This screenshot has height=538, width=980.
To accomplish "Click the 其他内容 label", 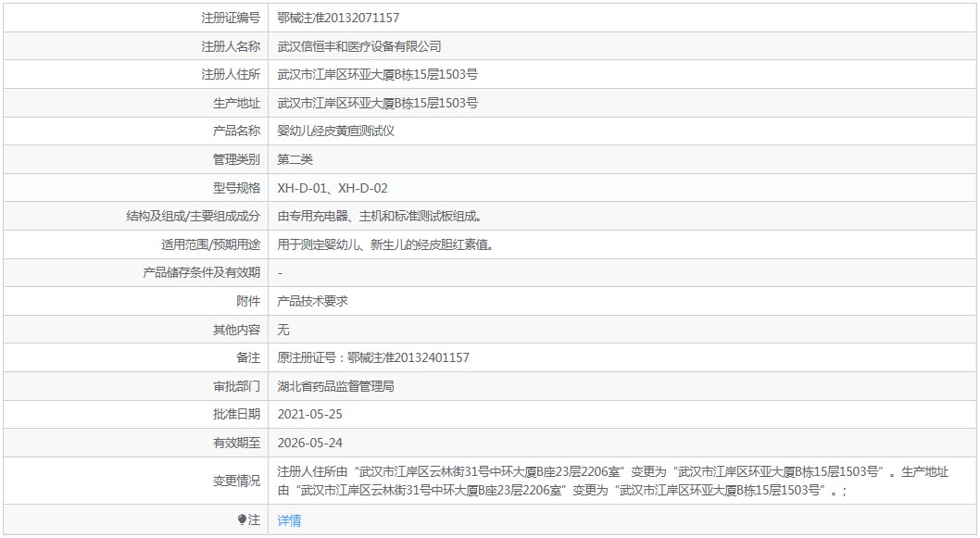I will tap(237, 330).
